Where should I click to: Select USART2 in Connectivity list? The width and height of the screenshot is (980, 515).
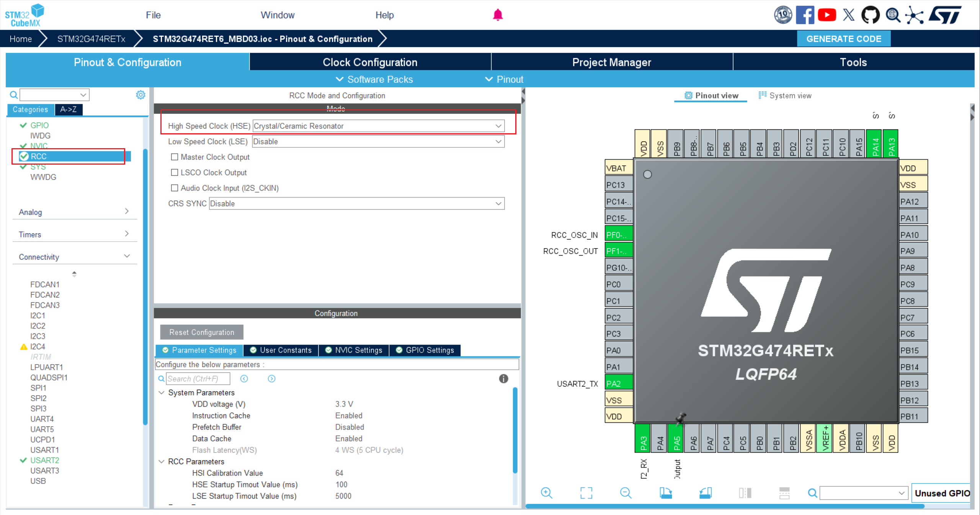(x=45, y=460)
